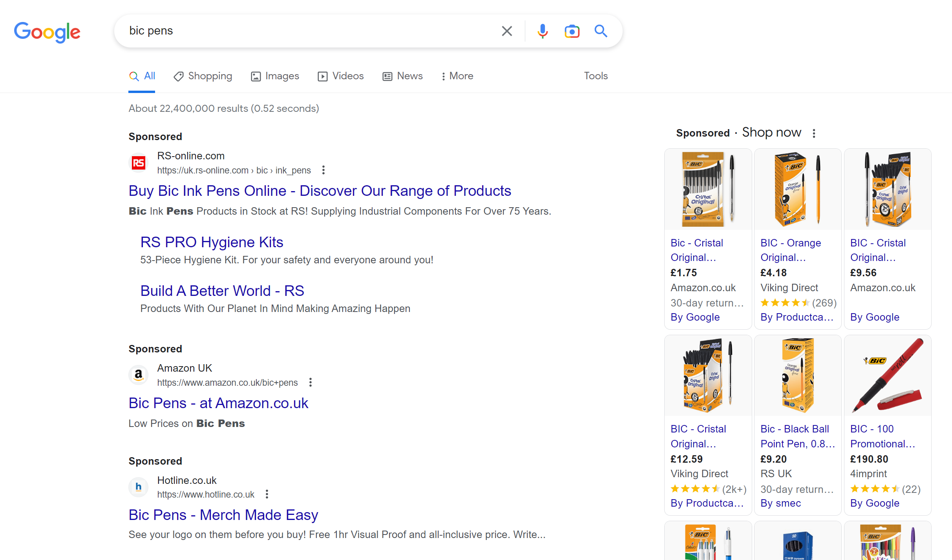This screenshot has width=952, height=560.
Task: Click 'By Productca…' under Orange Original listing
Action: 797,317
